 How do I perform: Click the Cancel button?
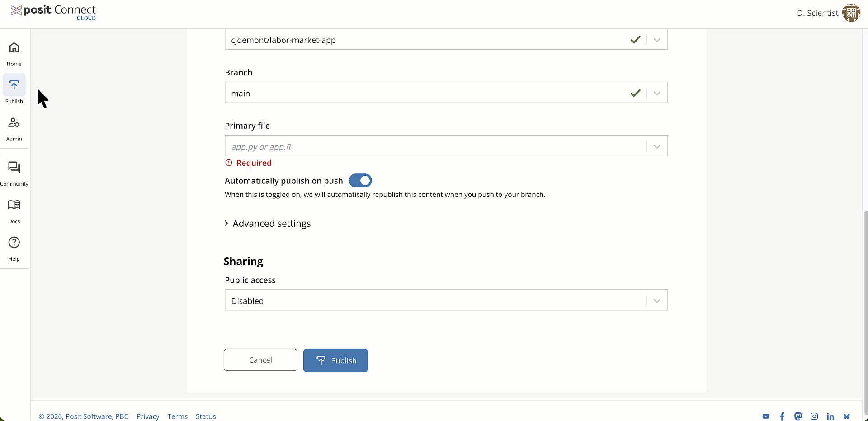pyautogui.click(x=260, y=360)
